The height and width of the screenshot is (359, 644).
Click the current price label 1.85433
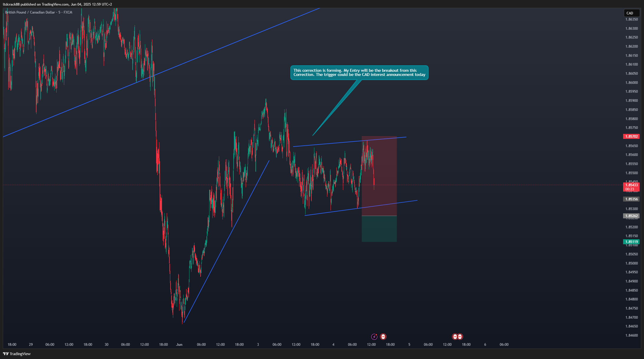631,187
